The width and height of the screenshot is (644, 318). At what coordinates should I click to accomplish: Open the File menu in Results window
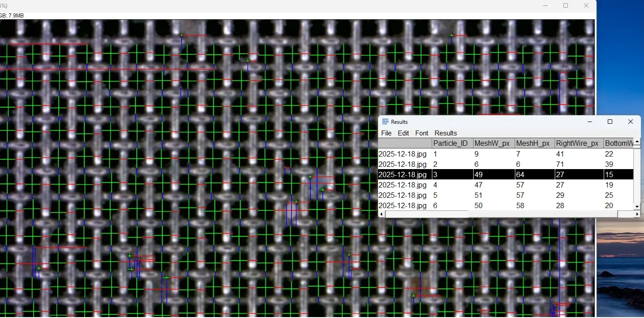point(386,133)
